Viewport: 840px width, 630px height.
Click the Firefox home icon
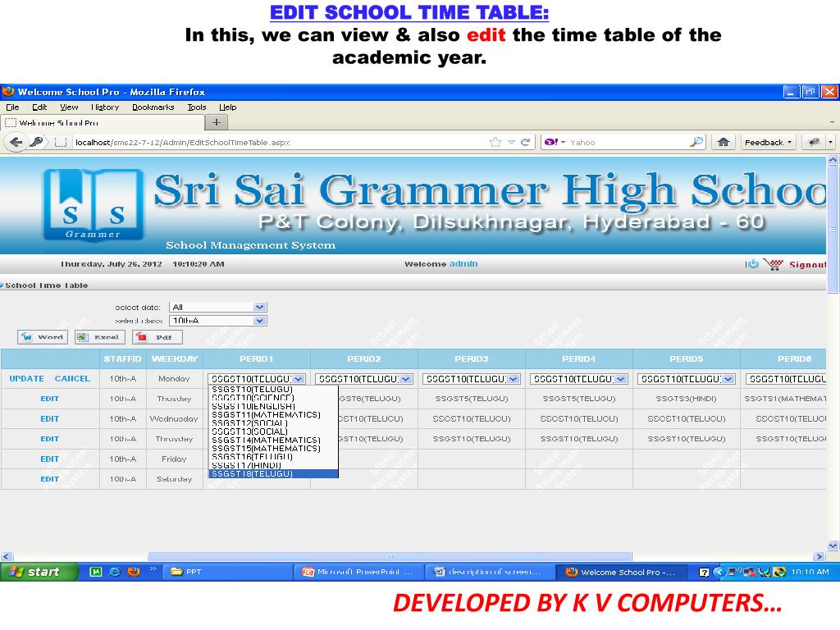click(x=724, y=142)
